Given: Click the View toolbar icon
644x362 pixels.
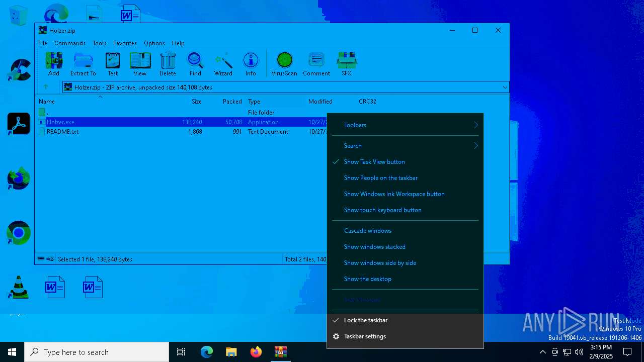Looking at the screenshot, I should pyautogui.click(x=140, y=64).
